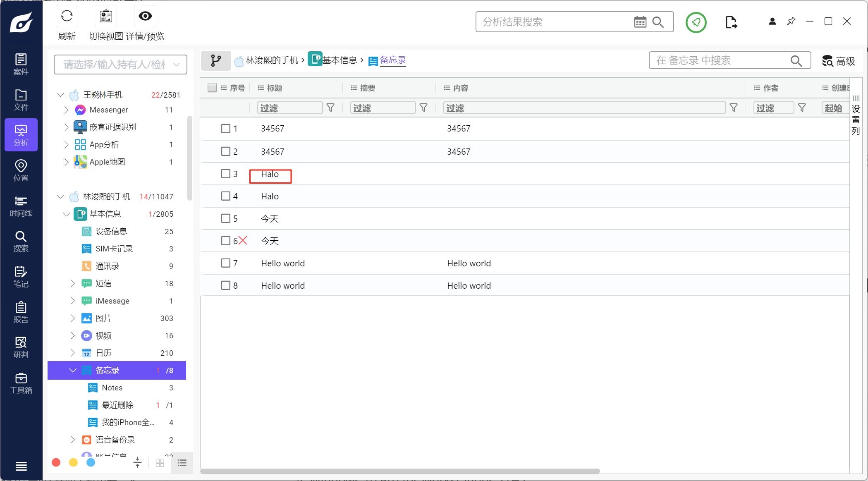Toggle the 详情/预览 eye icon

pos(145,17)
